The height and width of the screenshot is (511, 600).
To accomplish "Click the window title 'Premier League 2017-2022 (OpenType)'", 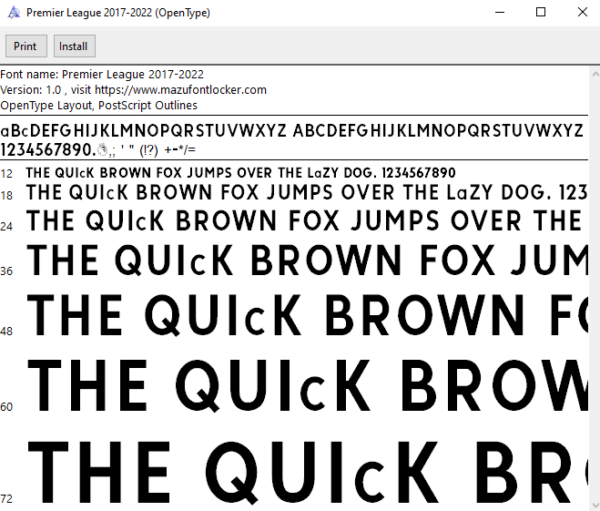I will click(118, 13).
